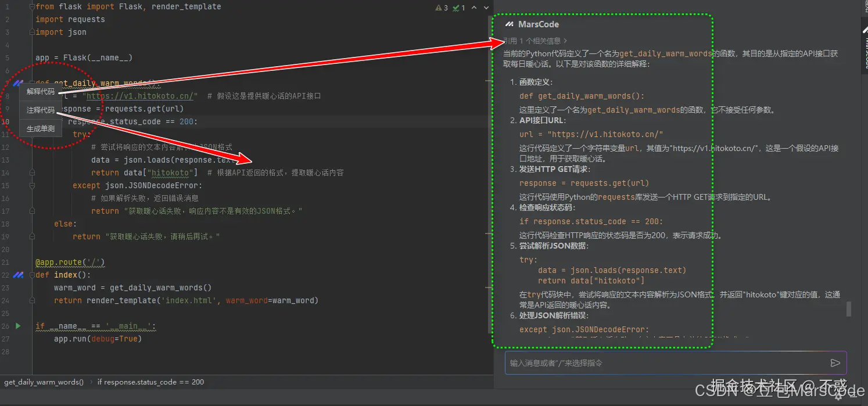The height and width of the screenshot is (406, 868).
Task: Click chat code 'data = json.loads(response.text)'
Action: (612, 270)
